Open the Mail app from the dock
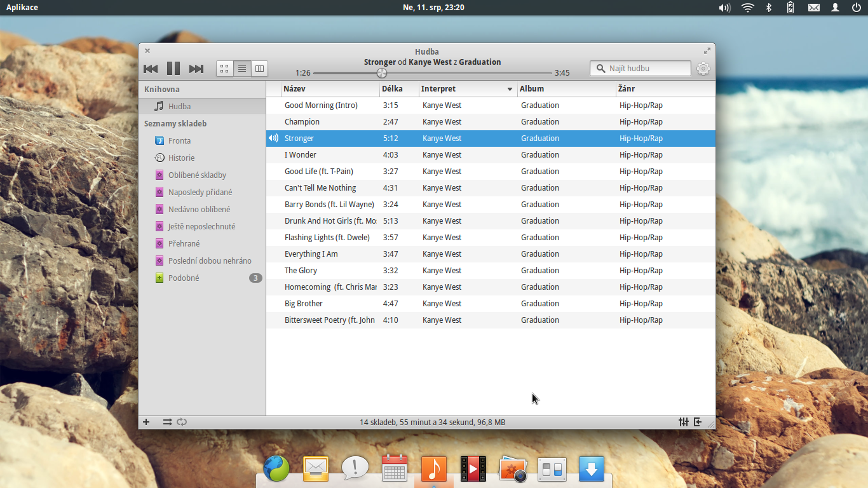Image resolution: width=868 pixels, height=488 pixels. 315,469
